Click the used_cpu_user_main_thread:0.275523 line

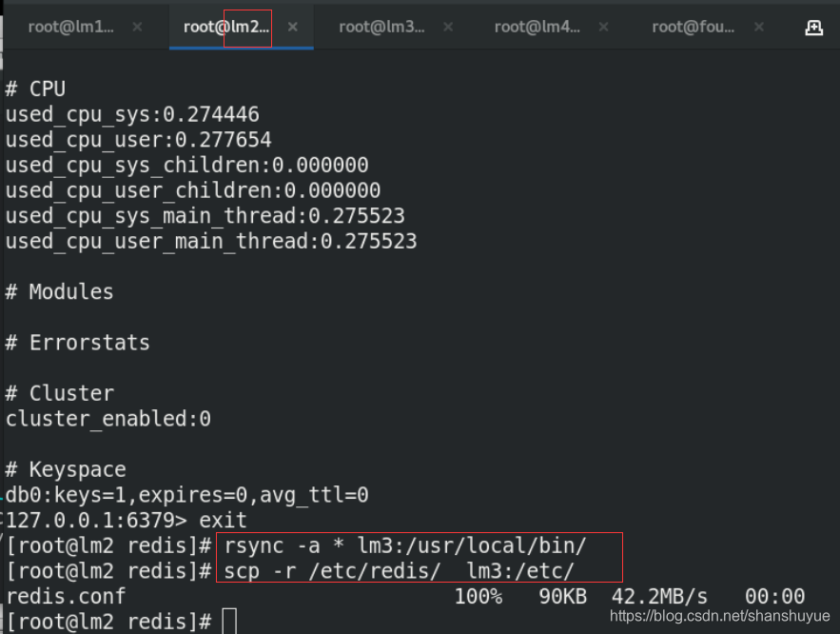tap(211, 241)
